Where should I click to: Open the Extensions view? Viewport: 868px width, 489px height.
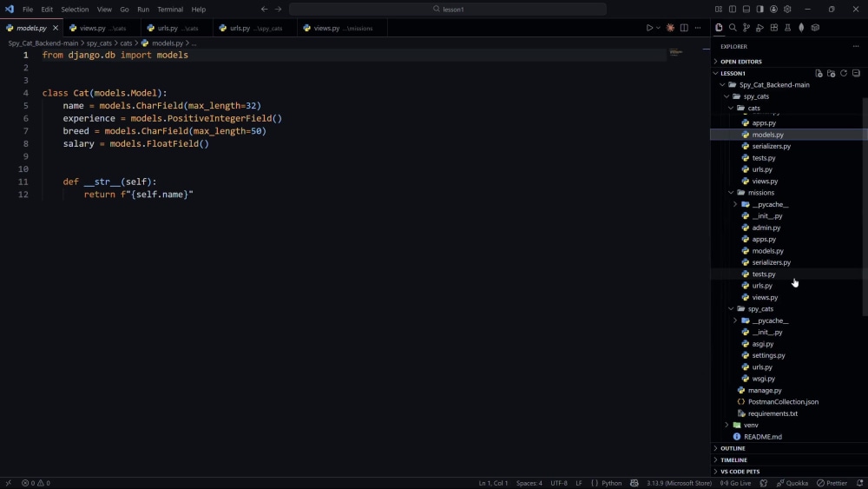coord(774,28)
